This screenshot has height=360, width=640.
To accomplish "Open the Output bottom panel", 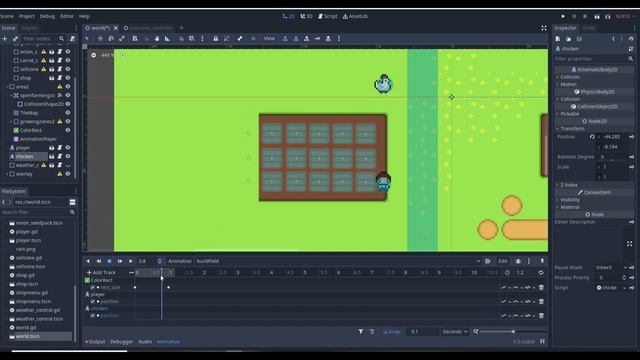I will tap(95, 342).
